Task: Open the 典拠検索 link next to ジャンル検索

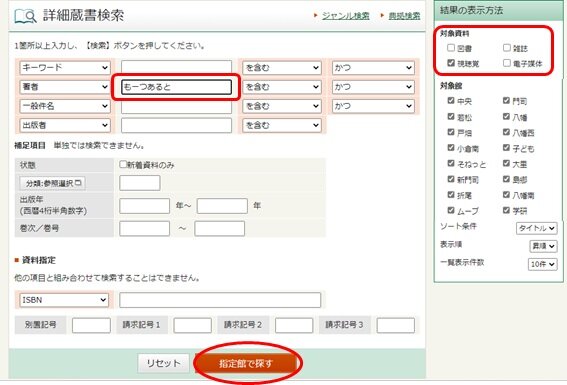Action: click(x=404, y=16)
